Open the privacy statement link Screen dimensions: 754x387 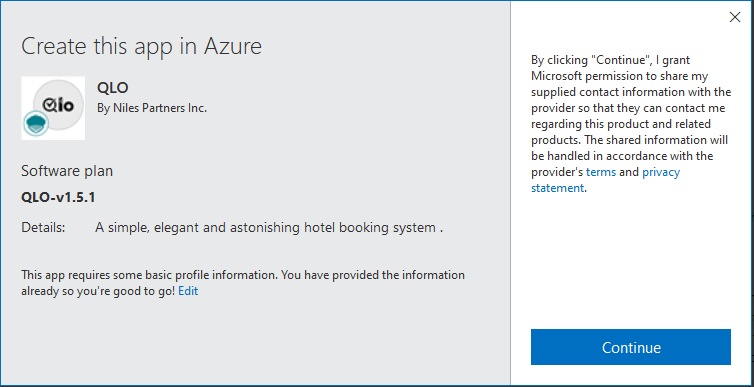(605, 180)
